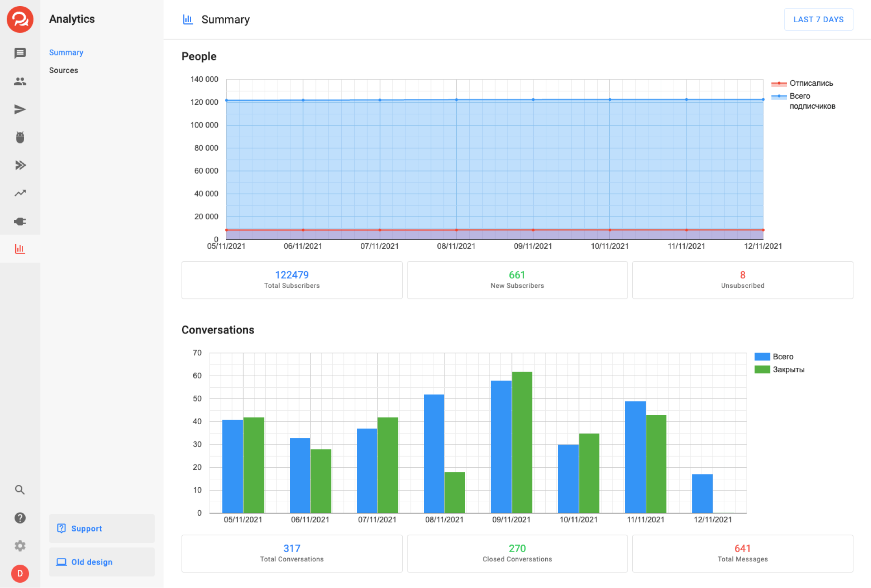Select the Summary menu item
The height and width of the screenshot is (588, 871).
point(66,52)
